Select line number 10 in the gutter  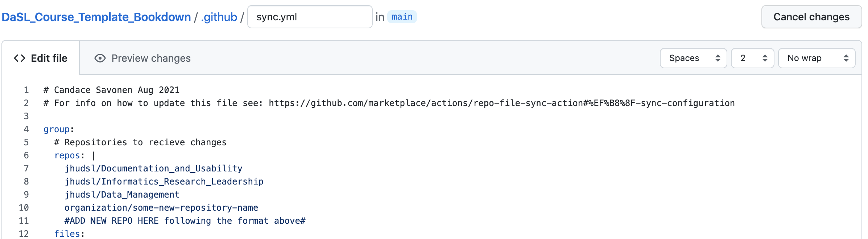[24, 208]
